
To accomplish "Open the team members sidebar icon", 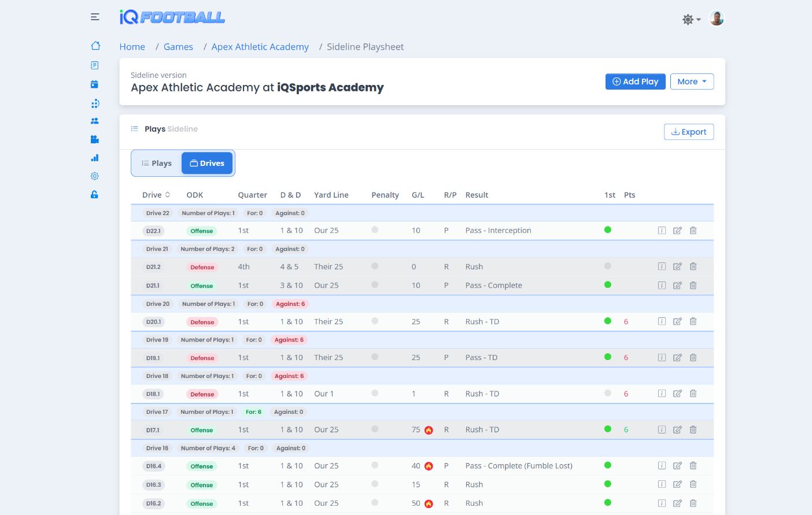I will (x=95, y=121).
